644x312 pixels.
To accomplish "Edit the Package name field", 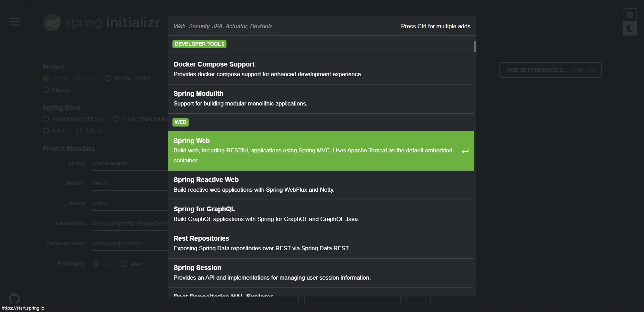I will coord(130,243).
